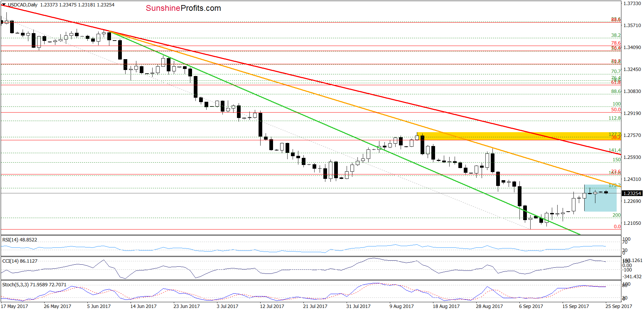
Task: Click the current price label 1.23254
Action: pos(632,193)
